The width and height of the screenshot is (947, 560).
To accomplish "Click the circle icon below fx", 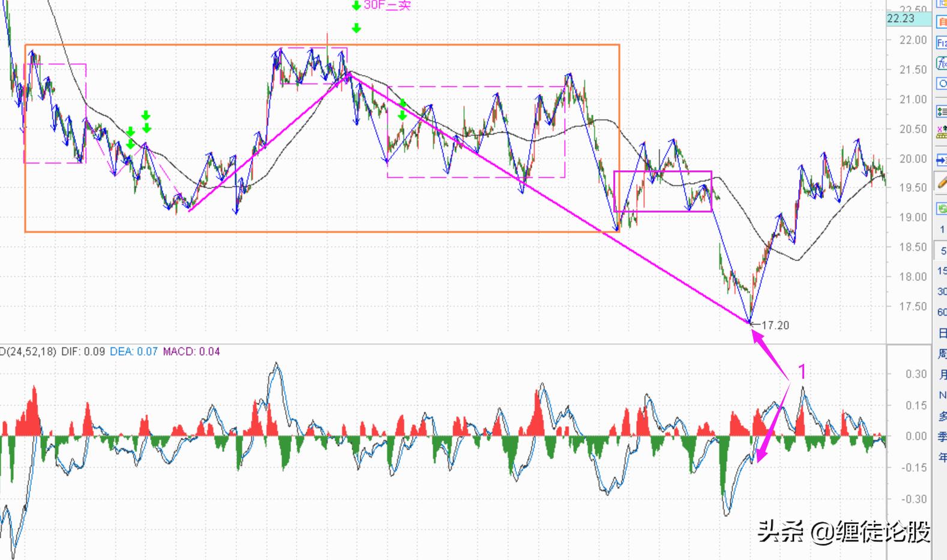I will click(x=942, y=83).
